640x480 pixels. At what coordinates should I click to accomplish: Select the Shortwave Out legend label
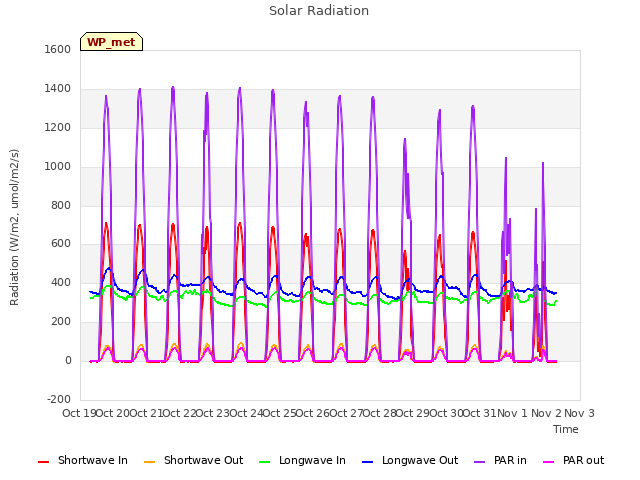coord(203,460)
